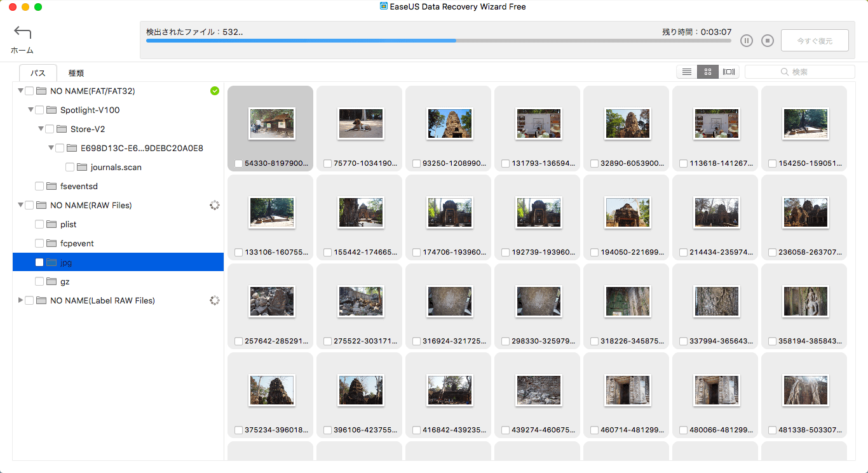Enable the checkbox next to plist folder

coord(39,225)
